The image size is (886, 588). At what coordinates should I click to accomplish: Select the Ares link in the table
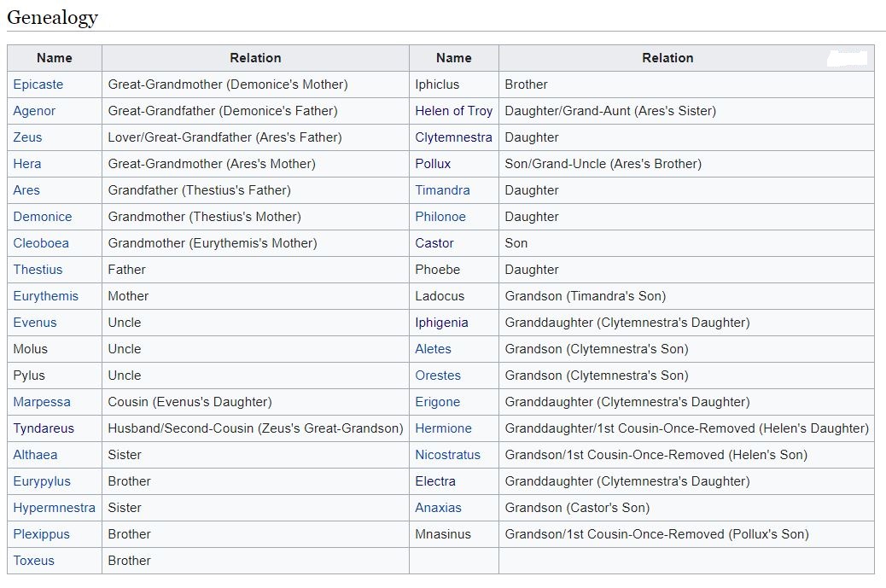[26, 190]
